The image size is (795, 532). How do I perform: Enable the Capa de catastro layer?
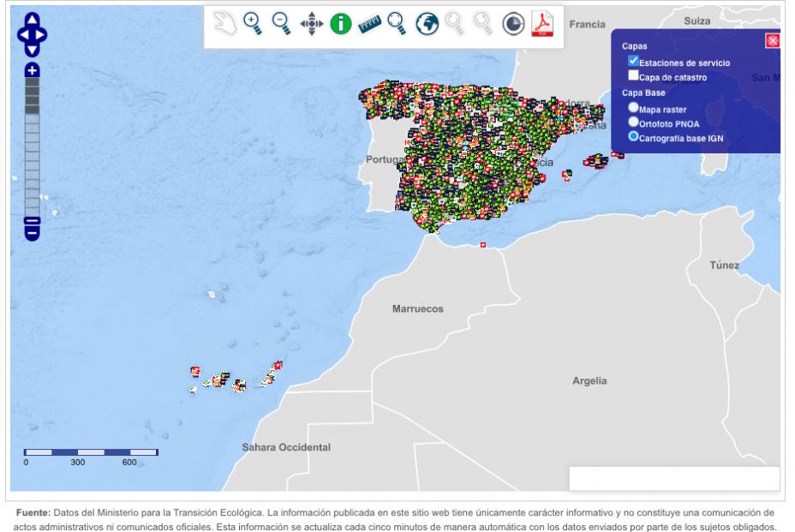click(634, 76)
